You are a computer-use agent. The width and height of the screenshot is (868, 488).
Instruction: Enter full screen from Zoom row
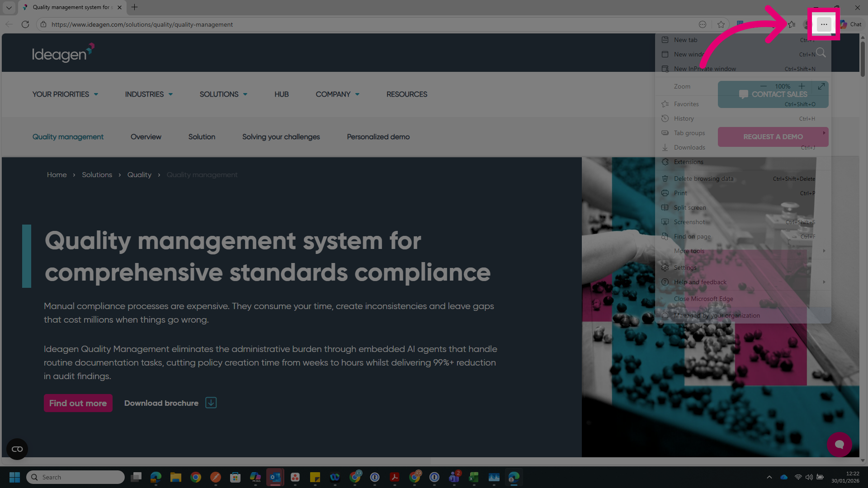coord(821,86)
